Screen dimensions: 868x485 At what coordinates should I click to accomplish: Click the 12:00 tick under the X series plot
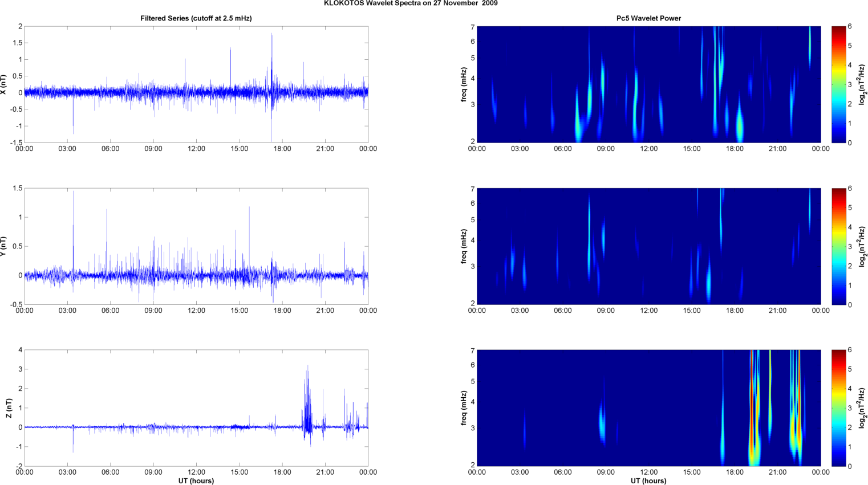196,149
